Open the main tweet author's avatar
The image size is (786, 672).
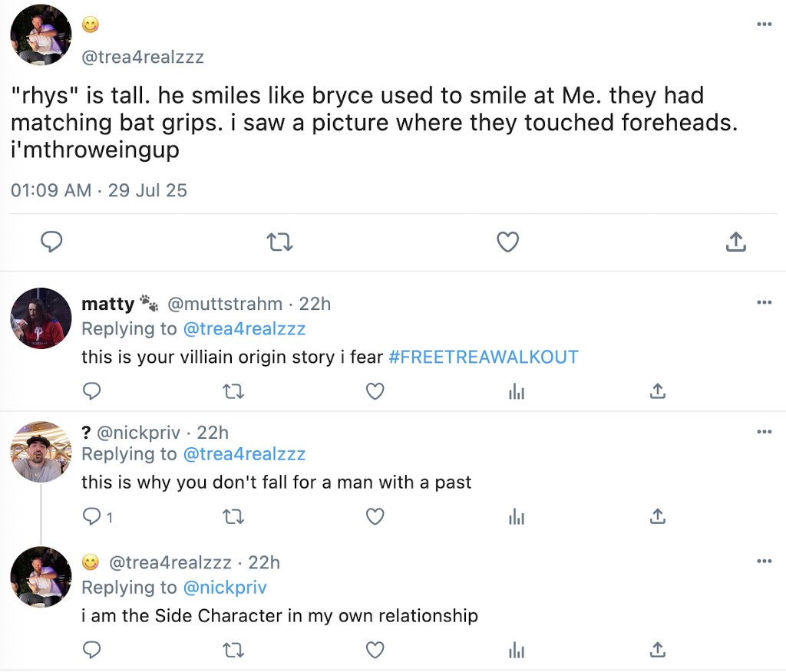pos(41,35)
